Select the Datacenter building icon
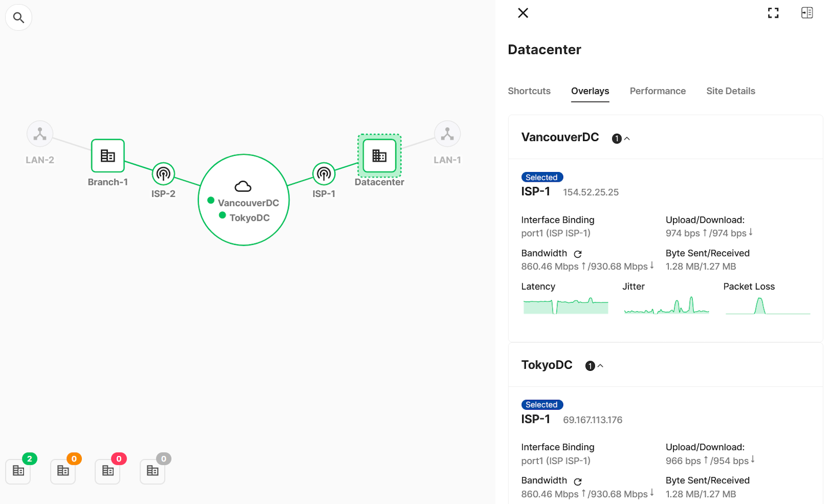829x504 pixels. click(x=379, y=155)
